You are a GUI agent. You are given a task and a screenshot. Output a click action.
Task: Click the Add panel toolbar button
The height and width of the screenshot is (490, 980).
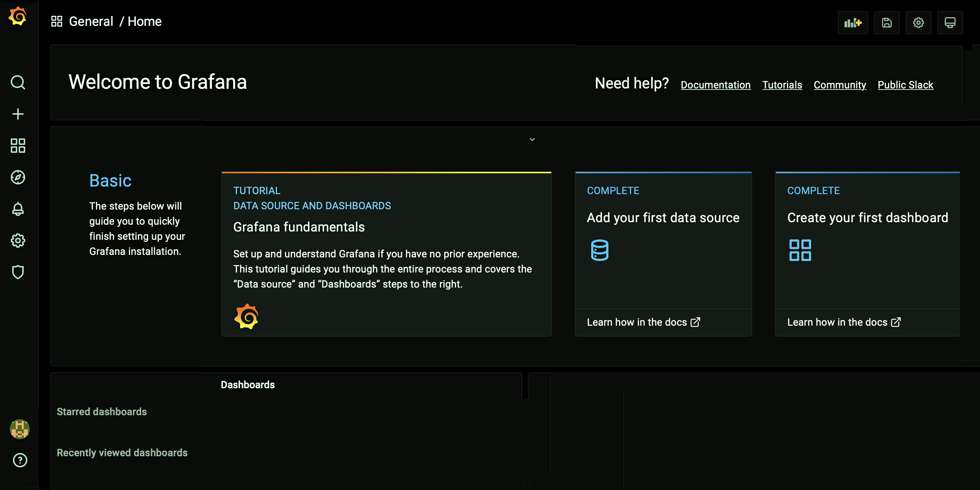click(x=852, y=23)
